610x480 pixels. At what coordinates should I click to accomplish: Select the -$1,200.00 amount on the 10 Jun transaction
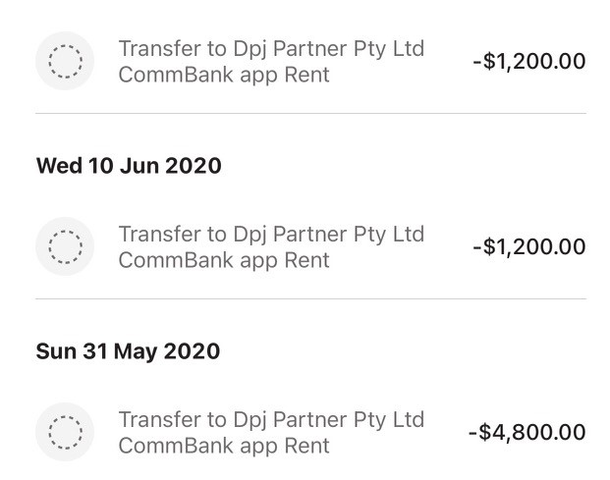click(529, 246)
